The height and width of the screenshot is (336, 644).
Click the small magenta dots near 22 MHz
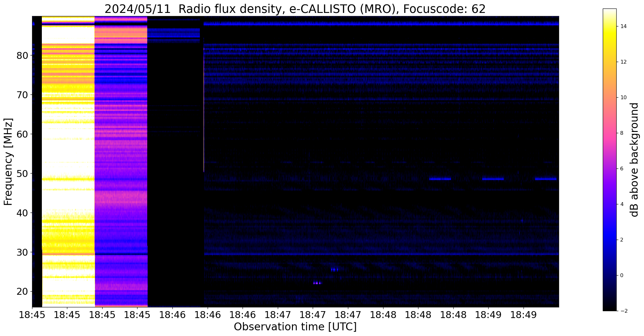click(317, 283)
